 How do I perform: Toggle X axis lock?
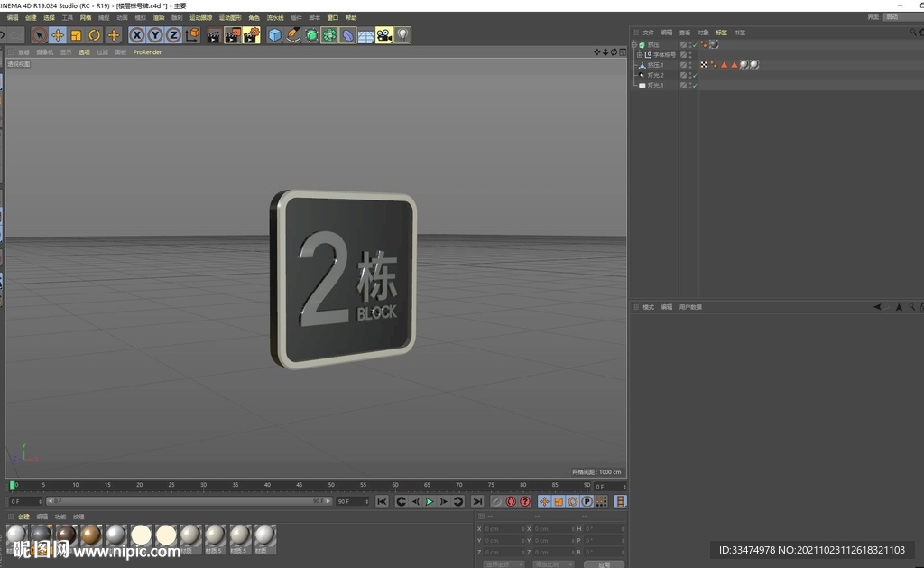[137, 35]
